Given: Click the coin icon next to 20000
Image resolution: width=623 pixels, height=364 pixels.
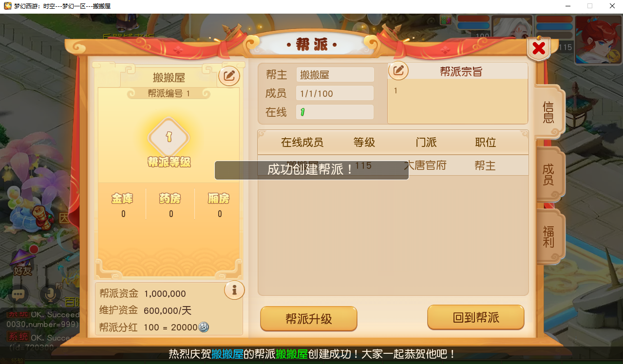Looking at the screenshot, I should tap(204, 328).
